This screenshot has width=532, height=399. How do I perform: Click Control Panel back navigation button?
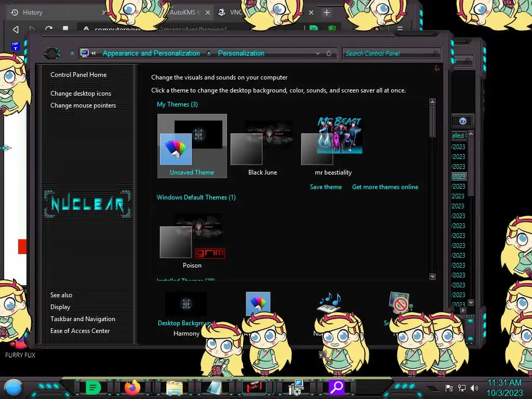click(52, 54)
